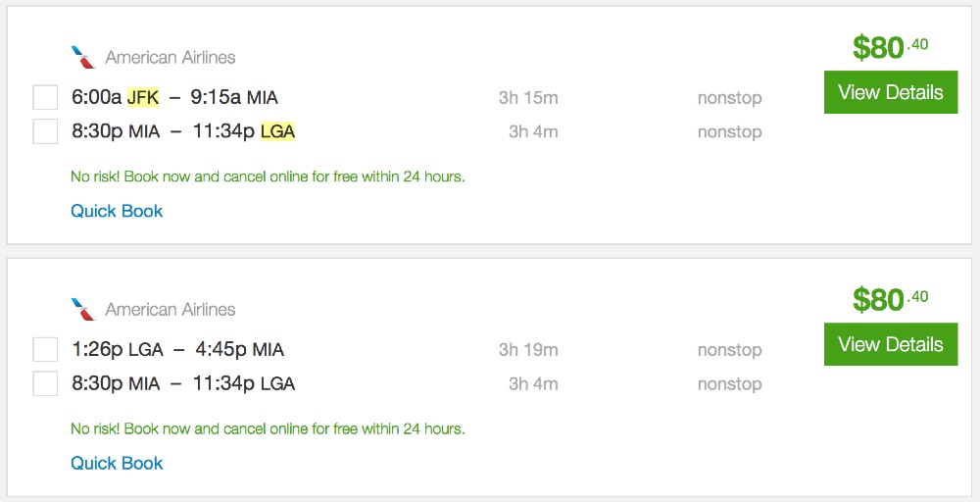Click the 3h 15m flight duration
The width and height of the screenshot is (980, 502).
coord(528,98)
